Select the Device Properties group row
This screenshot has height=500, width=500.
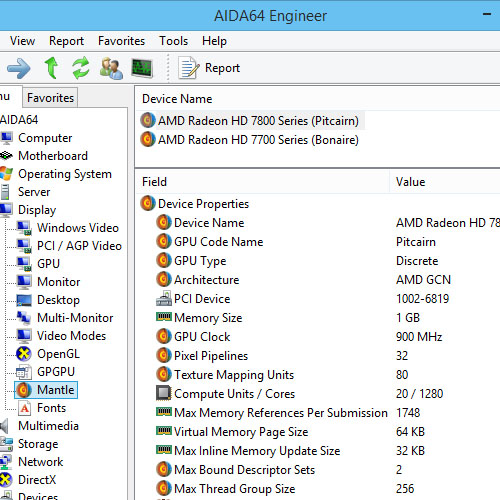coord(203,204)
